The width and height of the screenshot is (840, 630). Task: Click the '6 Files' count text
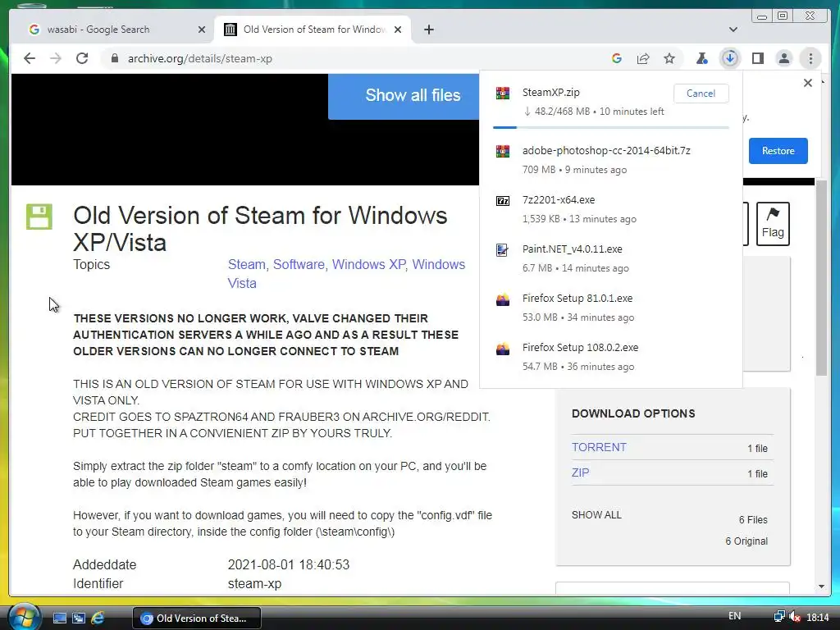point(753,519)
